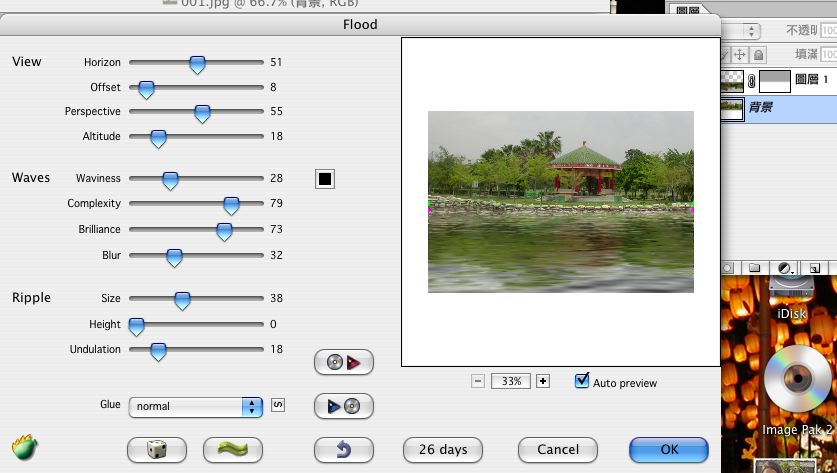
Task: Click the Offset slider handle
Action: (x=146, y=90)
